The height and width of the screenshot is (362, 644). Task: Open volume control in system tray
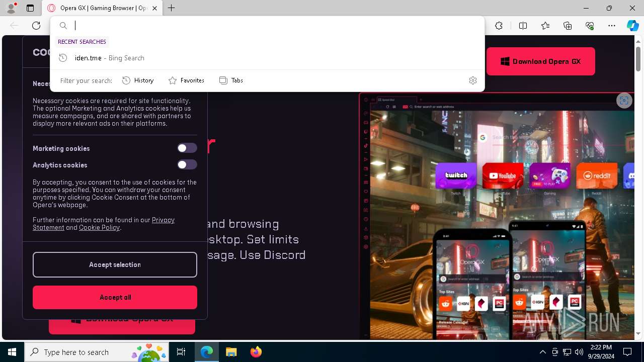579,352
